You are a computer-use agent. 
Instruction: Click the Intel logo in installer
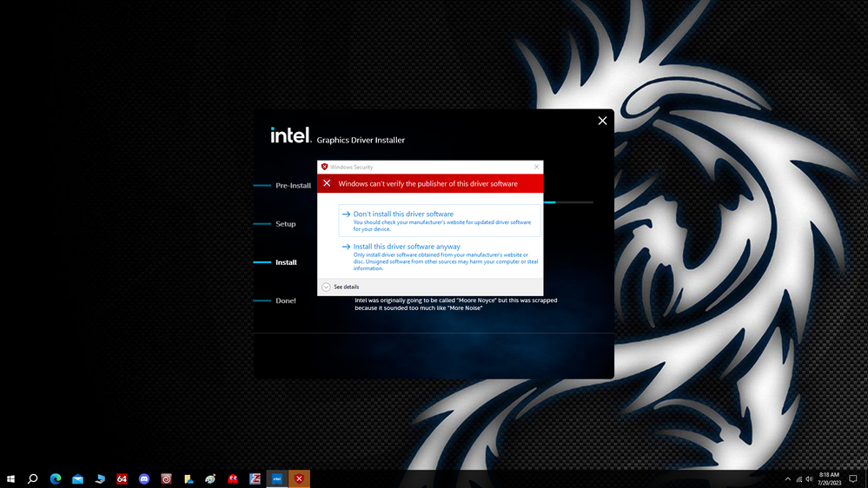pyautogui.click(x=290, y=135)
